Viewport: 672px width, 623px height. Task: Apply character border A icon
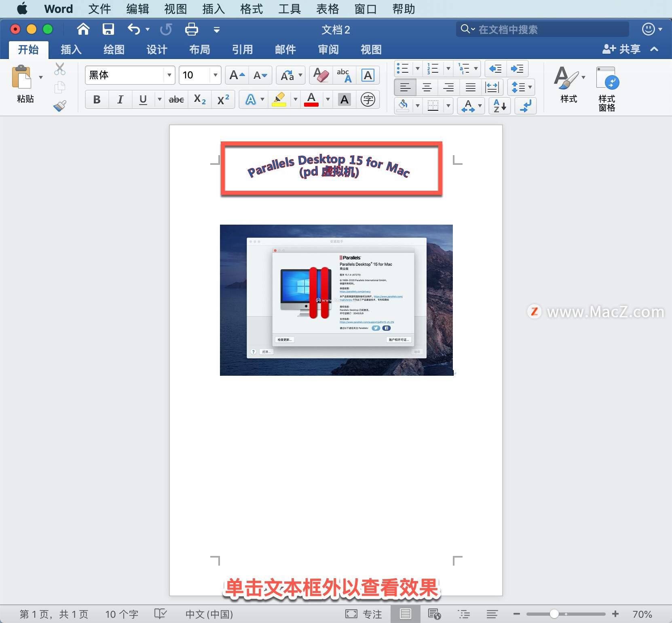(368, 75)
